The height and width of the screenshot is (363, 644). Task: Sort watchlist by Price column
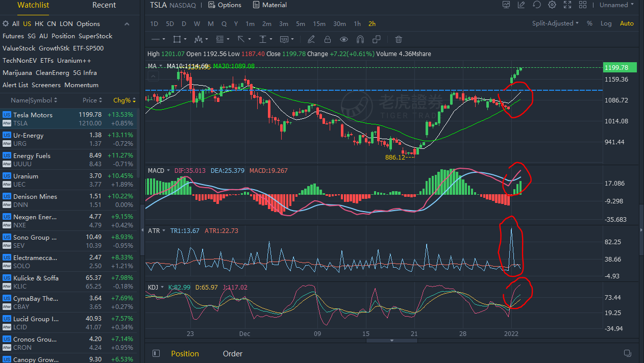click(x=92, y=100)
